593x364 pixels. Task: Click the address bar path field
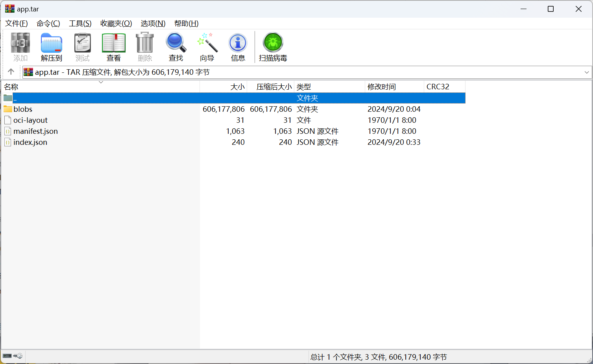click(x=307, y=72)
